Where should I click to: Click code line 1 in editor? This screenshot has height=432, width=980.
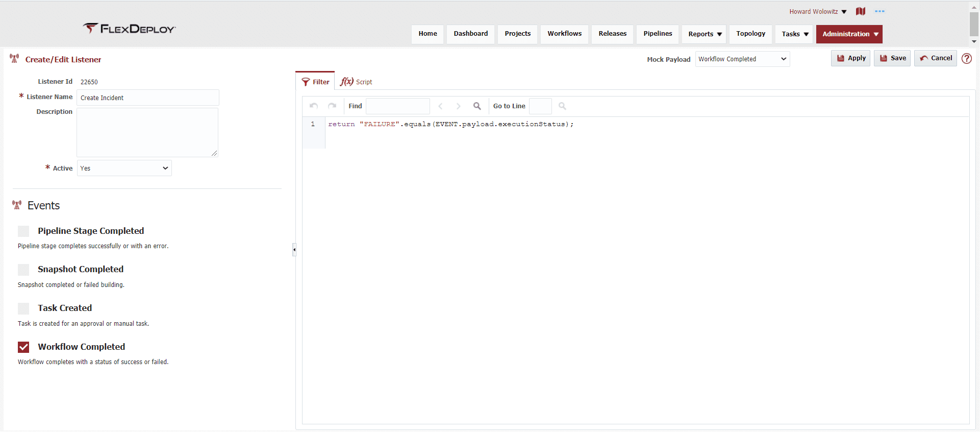pos(451,124)
